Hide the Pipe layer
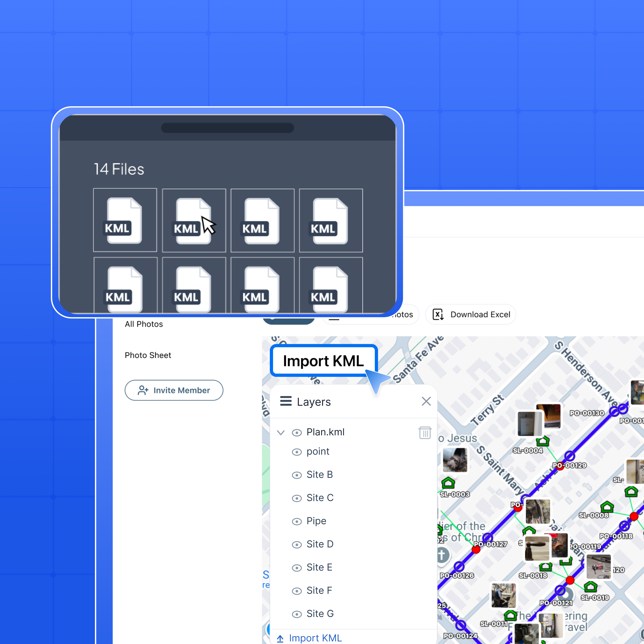 coord(297,521)
